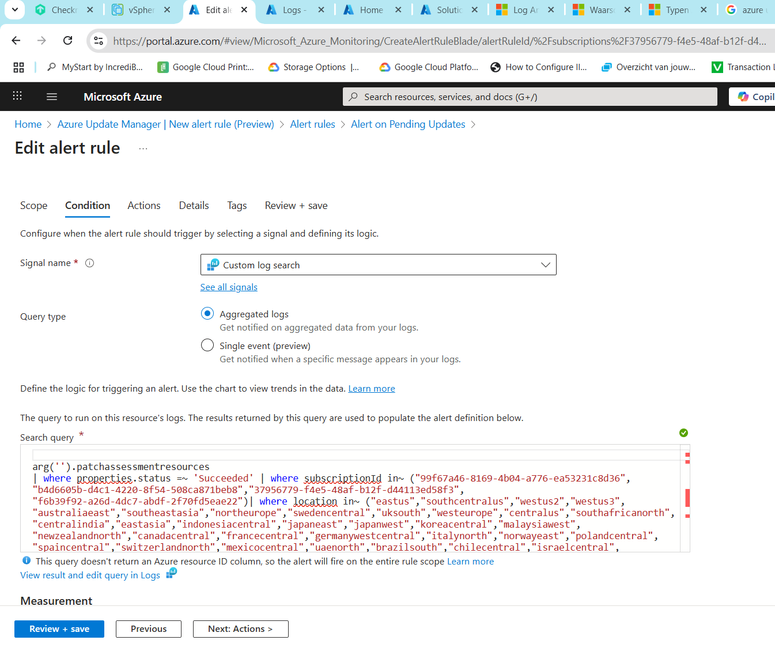Open the Google Cloud Print bookmark
The width and height of the screenshot is (775, 649).
[206, 67]
